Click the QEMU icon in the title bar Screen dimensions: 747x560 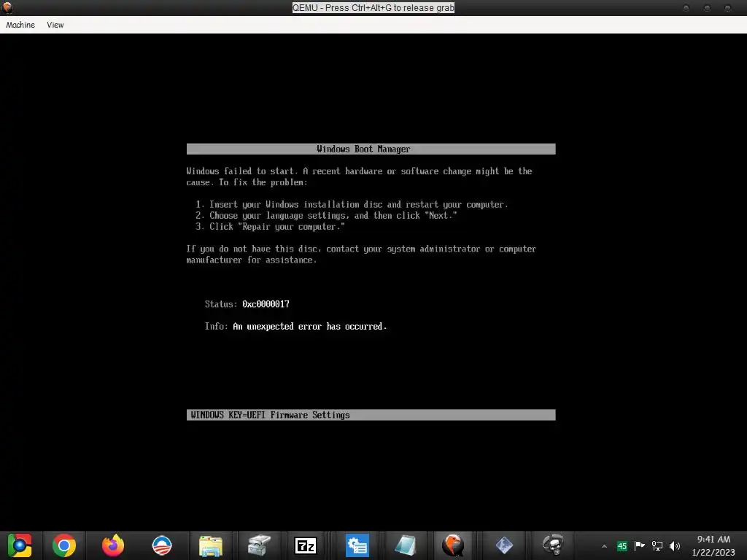7,7
